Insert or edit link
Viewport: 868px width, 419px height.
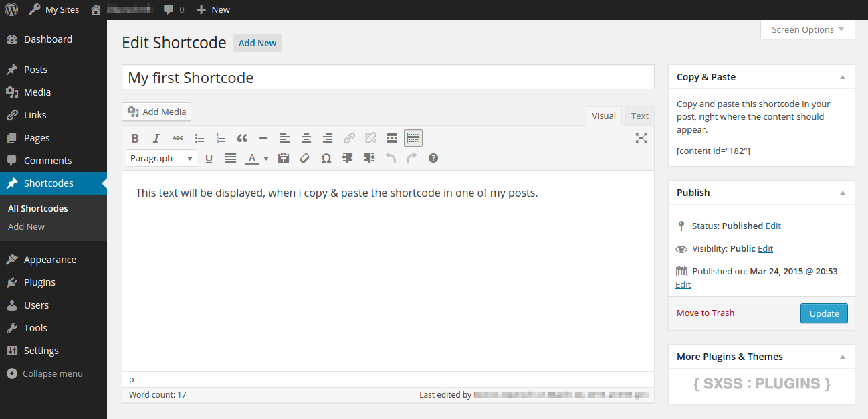coord(349,138)
